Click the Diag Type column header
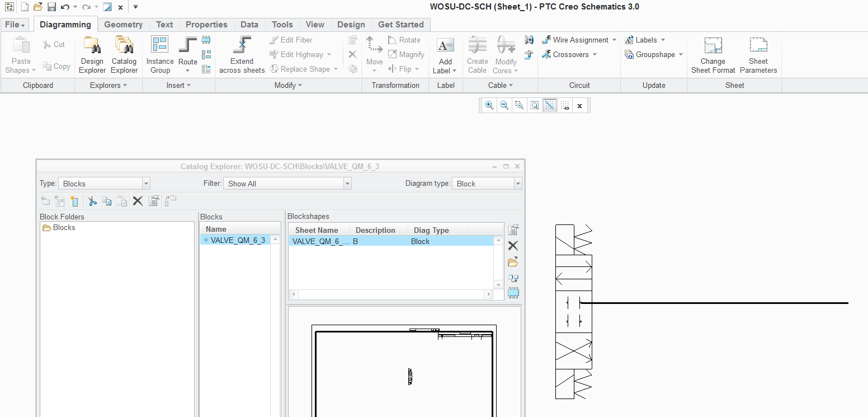 437,230
